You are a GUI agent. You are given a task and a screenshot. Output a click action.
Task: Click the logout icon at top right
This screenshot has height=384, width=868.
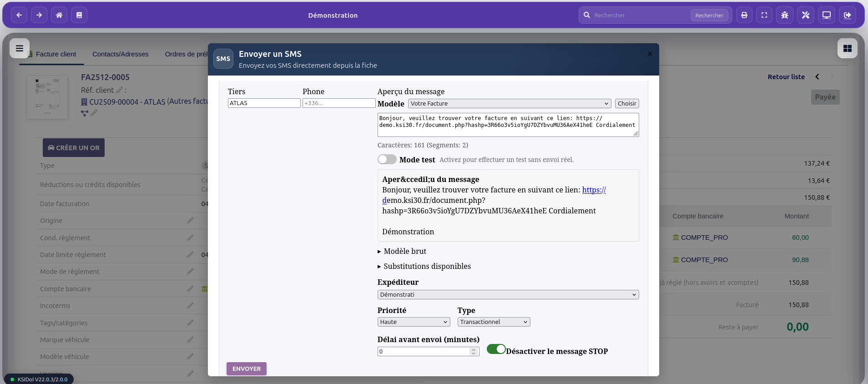(x=847, y=15)
